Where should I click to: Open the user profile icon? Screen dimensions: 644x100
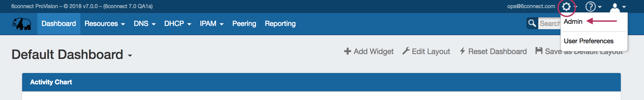(x=615, y=8)
